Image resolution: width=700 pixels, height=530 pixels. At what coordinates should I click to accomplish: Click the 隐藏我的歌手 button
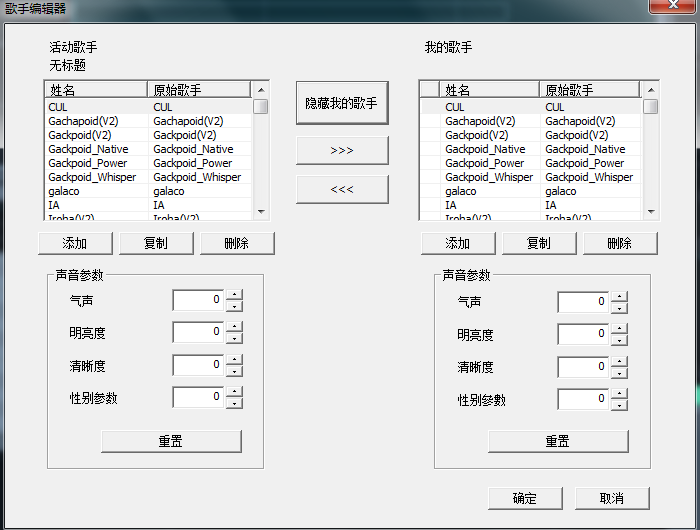point(342,103)
